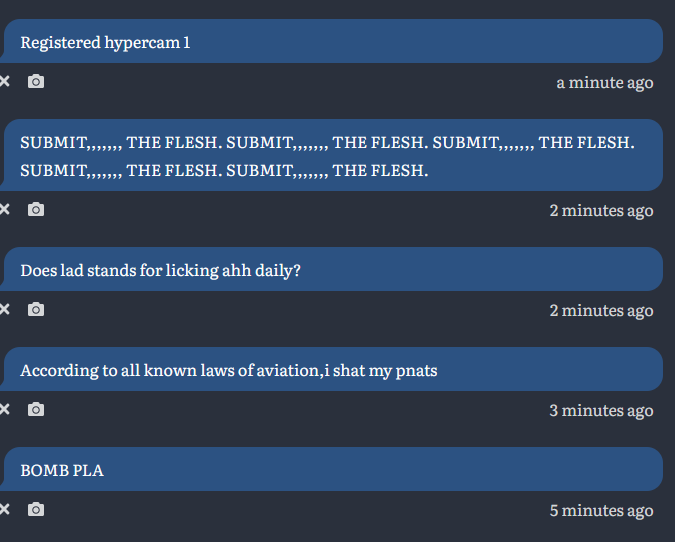Click the camera icon under the "SUBMIT THE FLESH" message

[x=36, y=209]
